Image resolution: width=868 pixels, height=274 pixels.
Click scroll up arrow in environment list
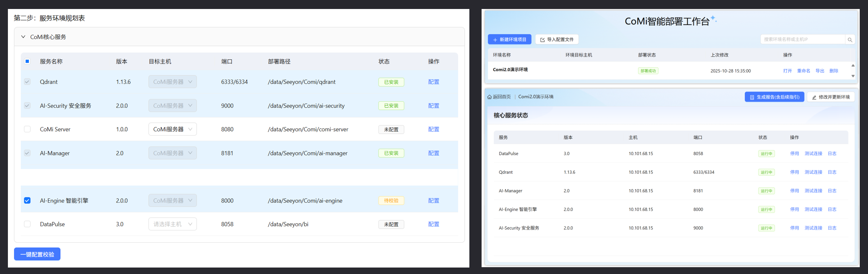point(853,65)
